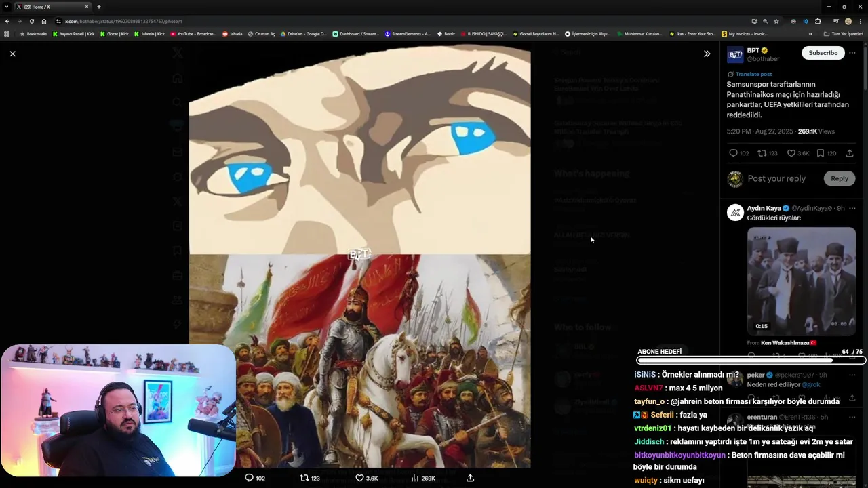Open @bpthaber handle link
868x488 pixels.
(763, 59)
